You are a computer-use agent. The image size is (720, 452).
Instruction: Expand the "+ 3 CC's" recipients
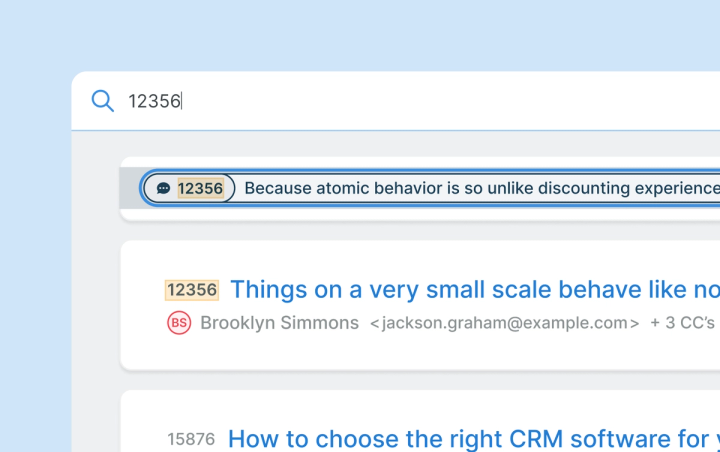682,323
